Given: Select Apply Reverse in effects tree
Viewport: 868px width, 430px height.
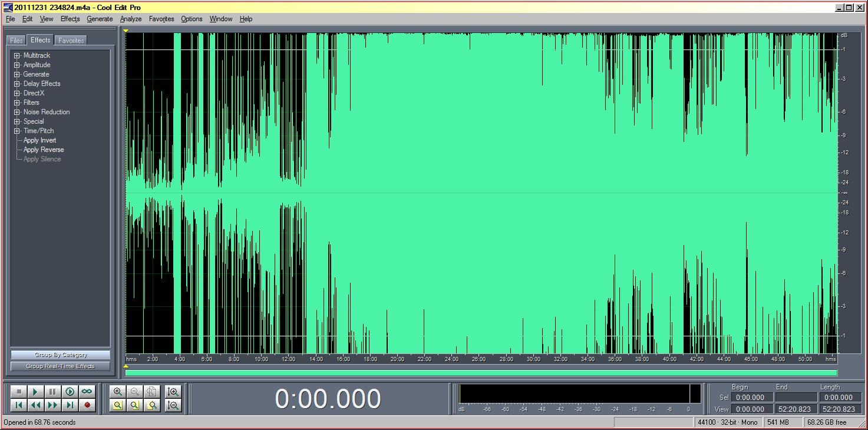Looking at the screenshot, I should point(44,150).
